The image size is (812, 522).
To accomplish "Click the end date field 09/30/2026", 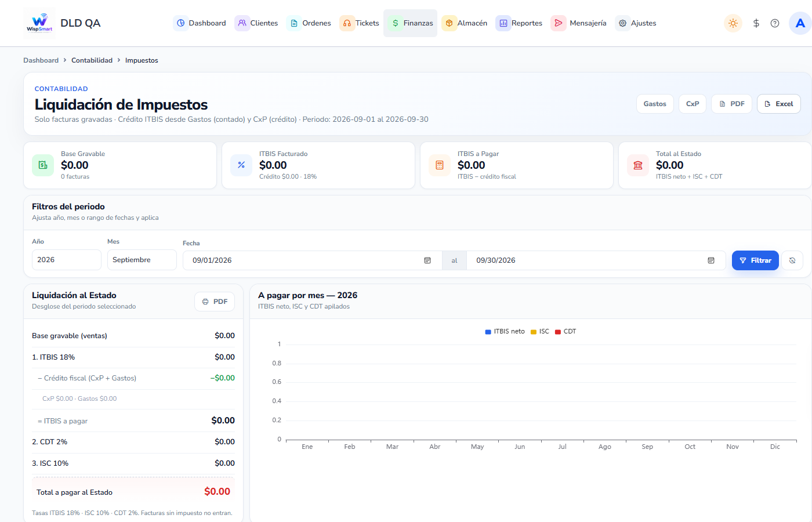I will tap(596, 260).
